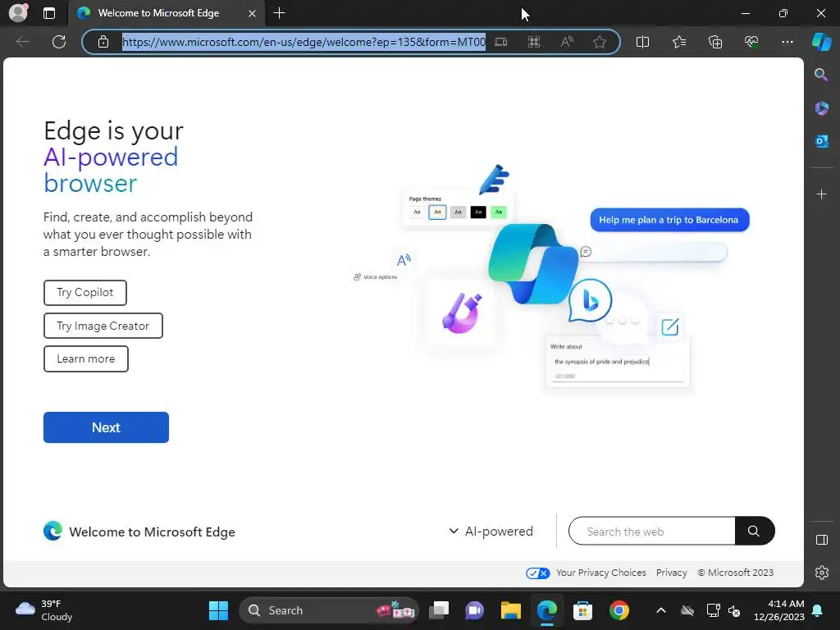Open Outlook in the sidebar

point(821,141)
